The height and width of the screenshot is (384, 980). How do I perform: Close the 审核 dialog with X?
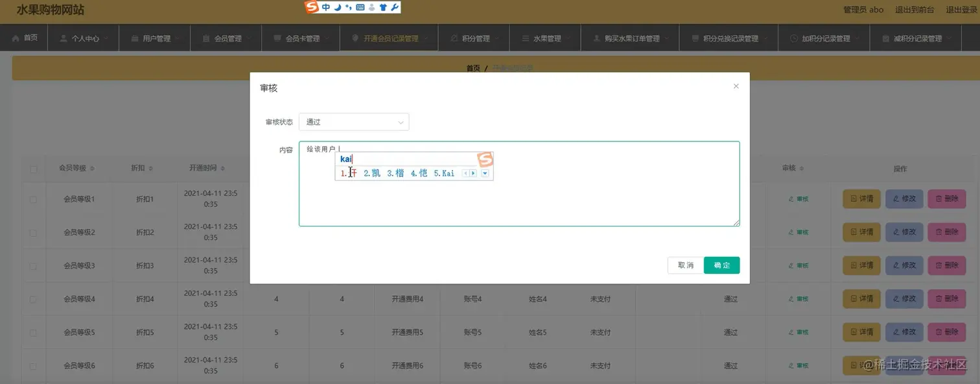(x=736, y=86)
